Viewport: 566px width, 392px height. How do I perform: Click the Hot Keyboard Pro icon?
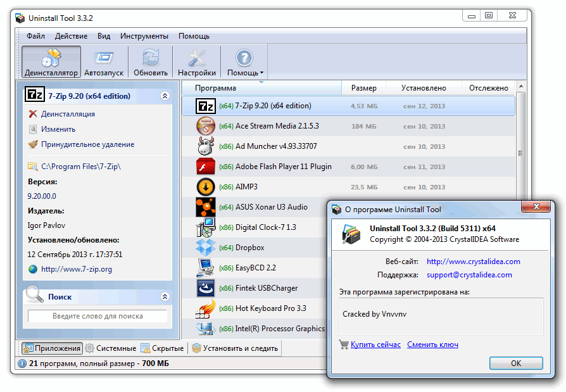(206, 308)
